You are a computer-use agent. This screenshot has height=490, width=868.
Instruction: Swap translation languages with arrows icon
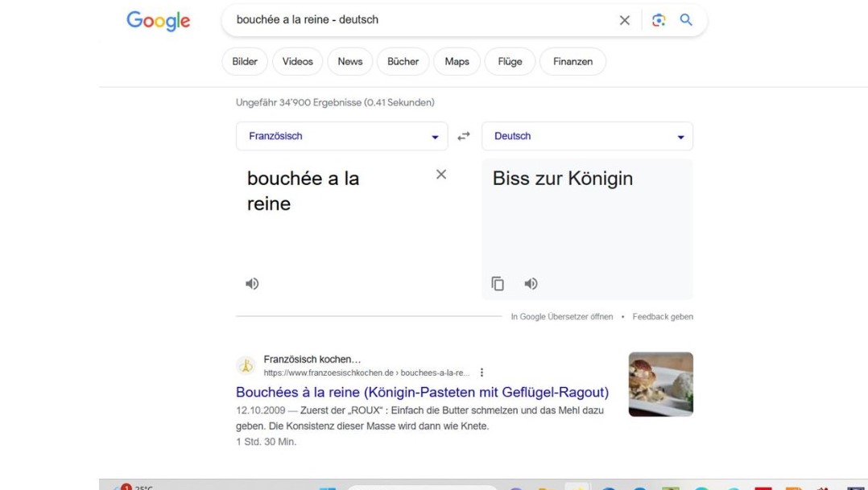[x=464, y=137]
